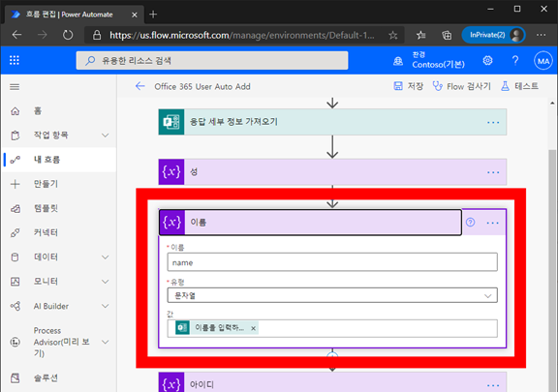The width and height of the screenshot is (558, 392).
Task: Click the browser address bar URL
Action: (242, 35)
